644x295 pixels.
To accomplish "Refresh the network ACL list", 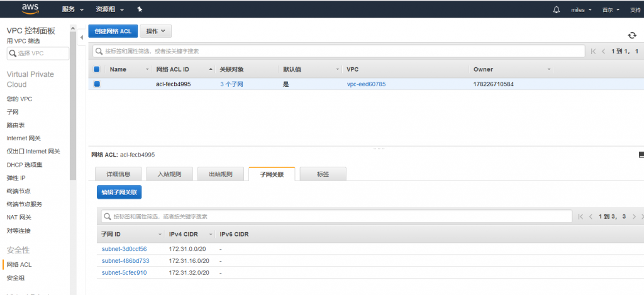I will [632, 35].
